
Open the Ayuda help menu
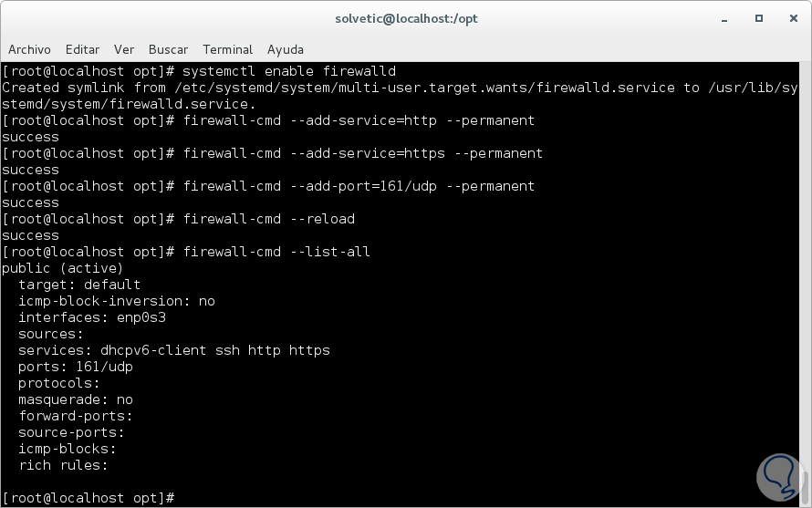(x=286, y=49)
